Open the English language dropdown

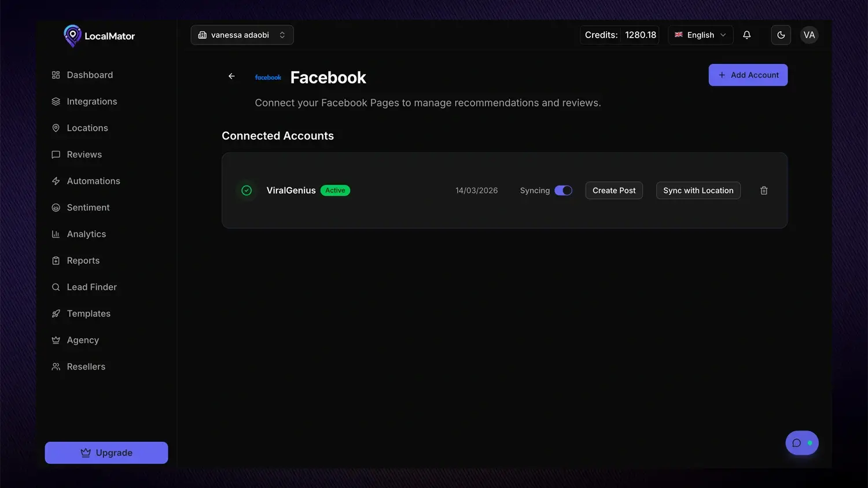coord(700,35)
